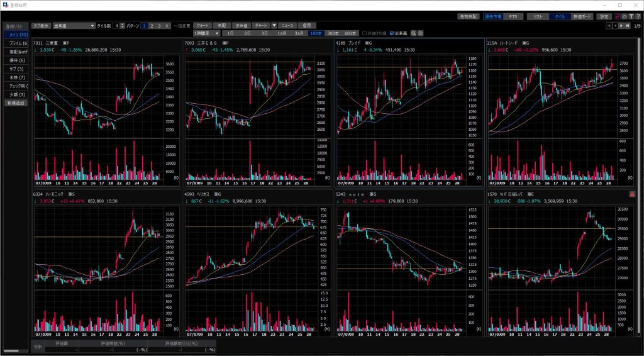The width and height of the screenshot is (644, 356).
Task: Uncheck the 出来高 volume checkbox
Action: (392, 33)
